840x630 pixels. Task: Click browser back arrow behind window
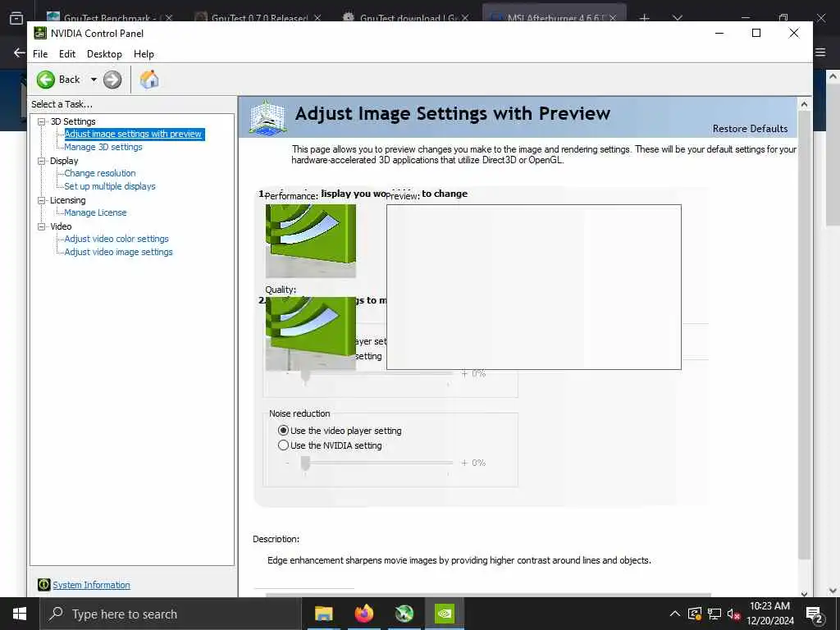click(x=19, y=52)
